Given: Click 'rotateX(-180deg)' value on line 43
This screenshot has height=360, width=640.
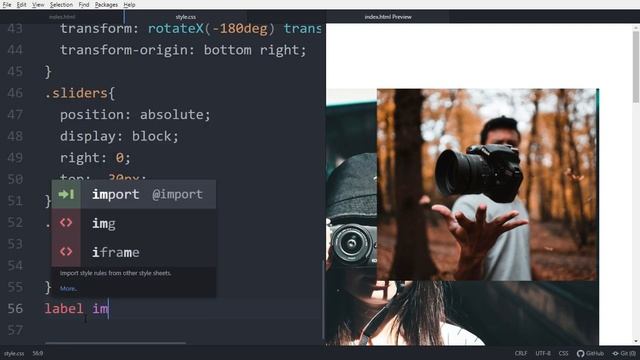Looking at the screenshot, I should (211, 29).
